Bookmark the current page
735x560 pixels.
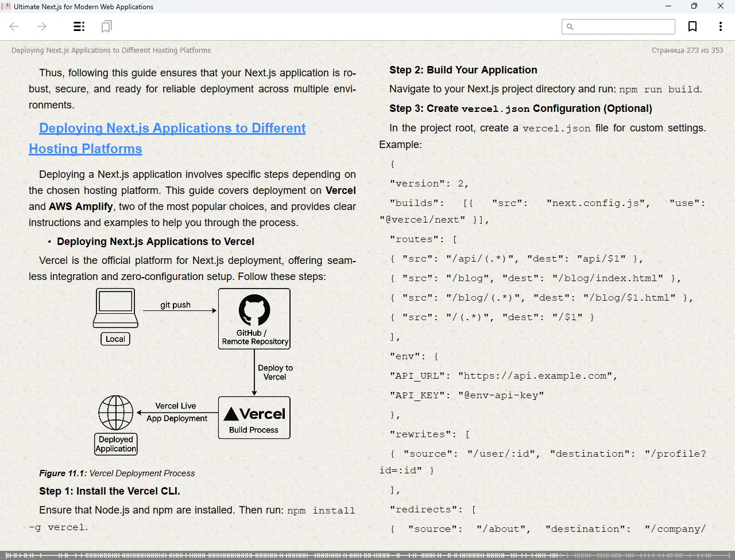693,26
